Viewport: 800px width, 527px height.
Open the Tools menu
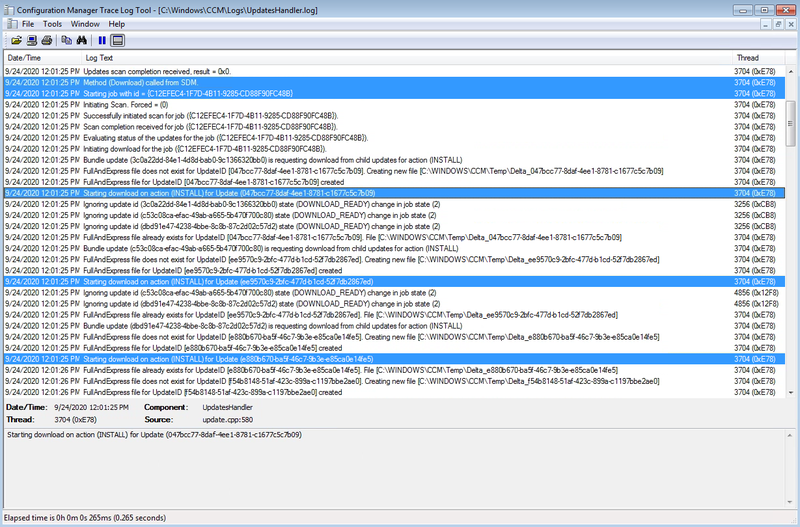point(52,23)
